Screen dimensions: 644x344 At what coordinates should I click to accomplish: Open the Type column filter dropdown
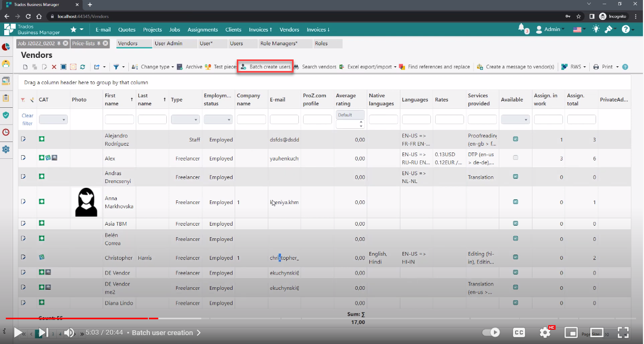coord(185,120)
